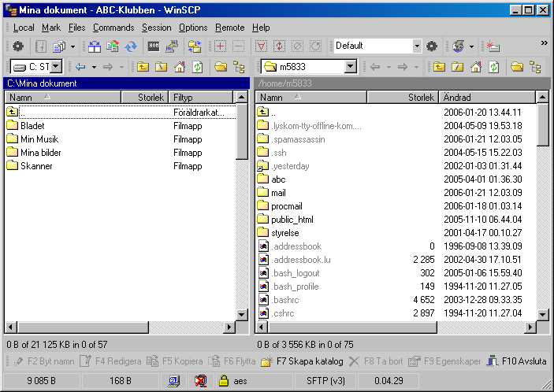The height and width of the screenshot is (392, 554).
Task: Click the local Home directory icon
Action: click(x=179, y=67)
